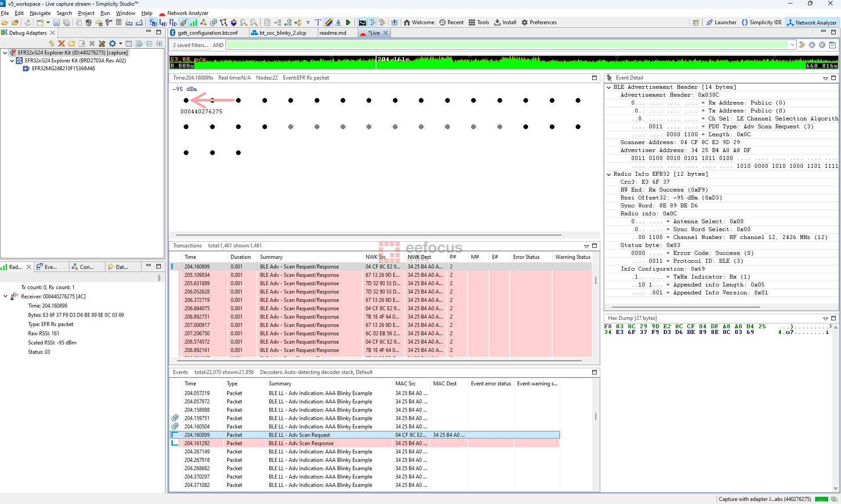Switch to the Launcher perspective icon
Image resolution: width=841 pixels, height=504 pixels.
710,22
